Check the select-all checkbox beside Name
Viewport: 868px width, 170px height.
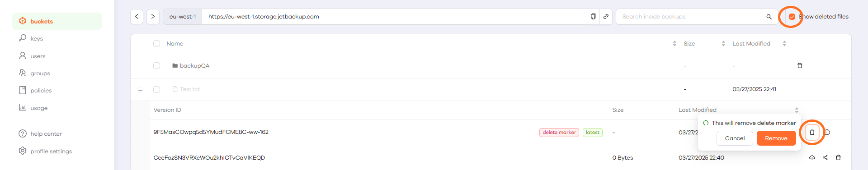156,44
